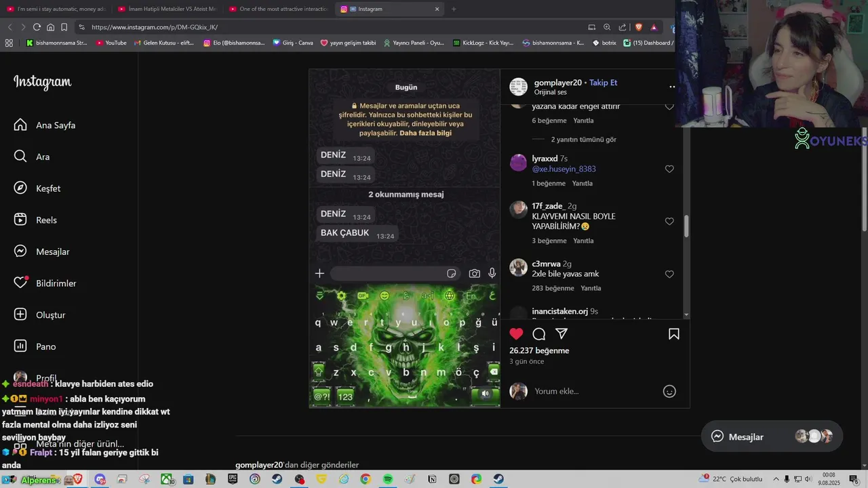Click the Instagram logo
The width and height of the screenshot is (868, 488).
pos(42,82)
